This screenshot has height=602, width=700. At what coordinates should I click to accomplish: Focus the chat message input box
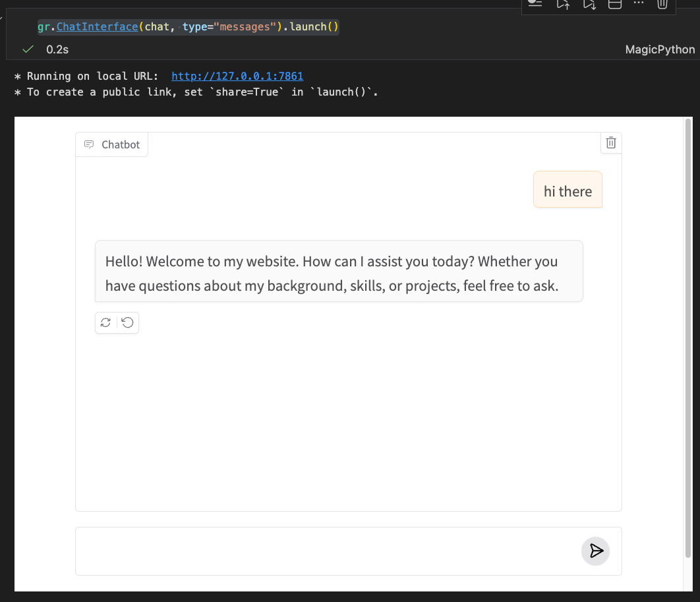326,551
